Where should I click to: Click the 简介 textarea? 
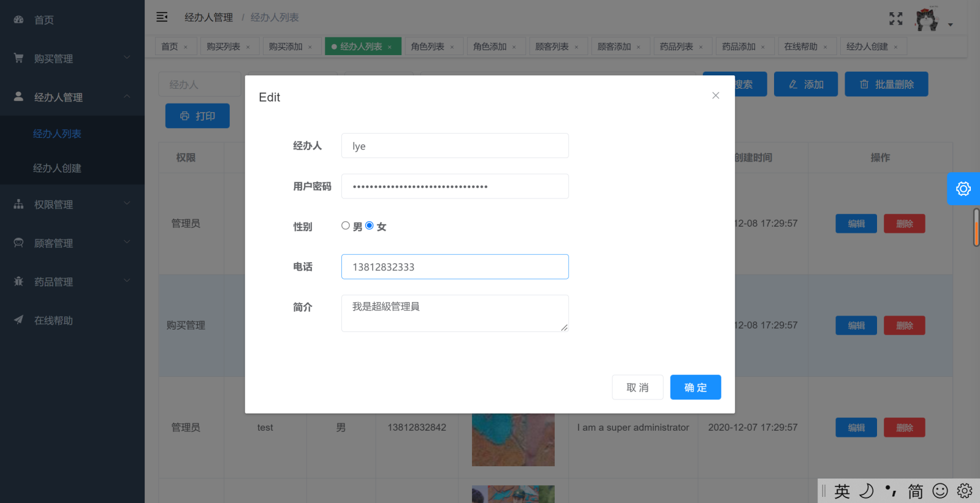(x=455, y=313)
